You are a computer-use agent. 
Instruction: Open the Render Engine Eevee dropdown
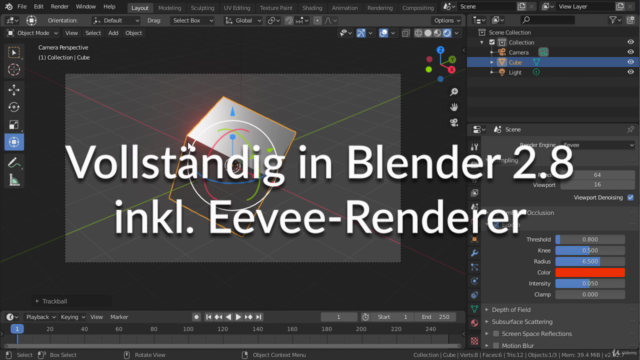click(x=598, y=145)
